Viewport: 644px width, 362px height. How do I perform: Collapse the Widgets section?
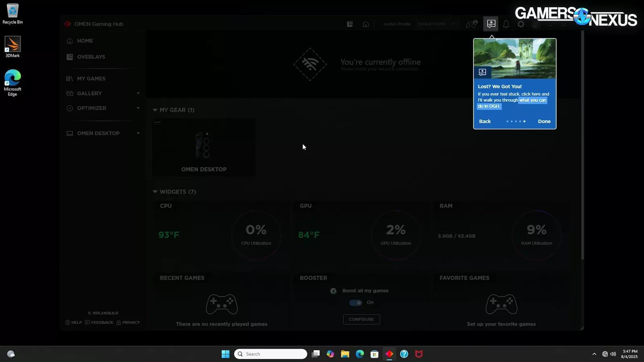(x=155, y=192)
